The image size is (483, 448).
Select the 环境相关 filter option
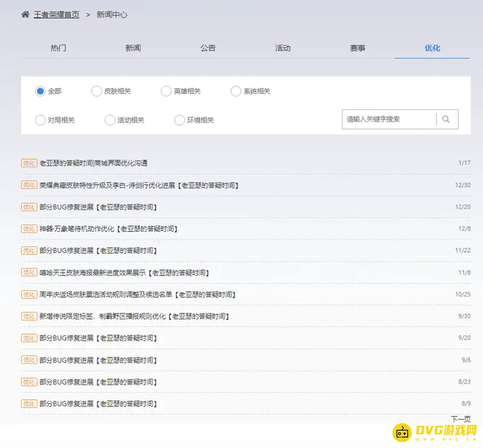coord(179,120)
